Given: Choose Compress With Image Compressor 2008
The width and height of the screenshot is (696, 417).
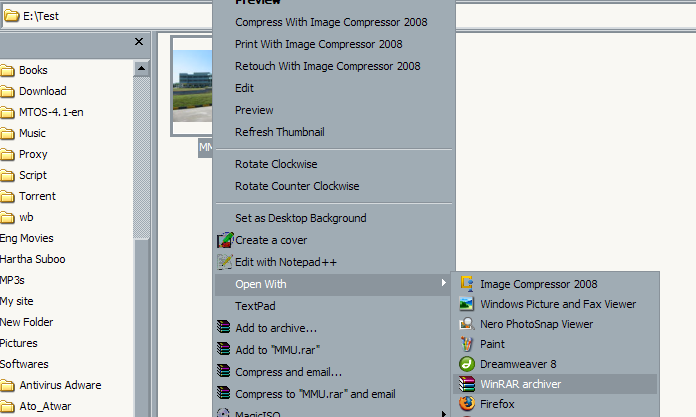Looking at the screenshot, I should click(331, 22).
